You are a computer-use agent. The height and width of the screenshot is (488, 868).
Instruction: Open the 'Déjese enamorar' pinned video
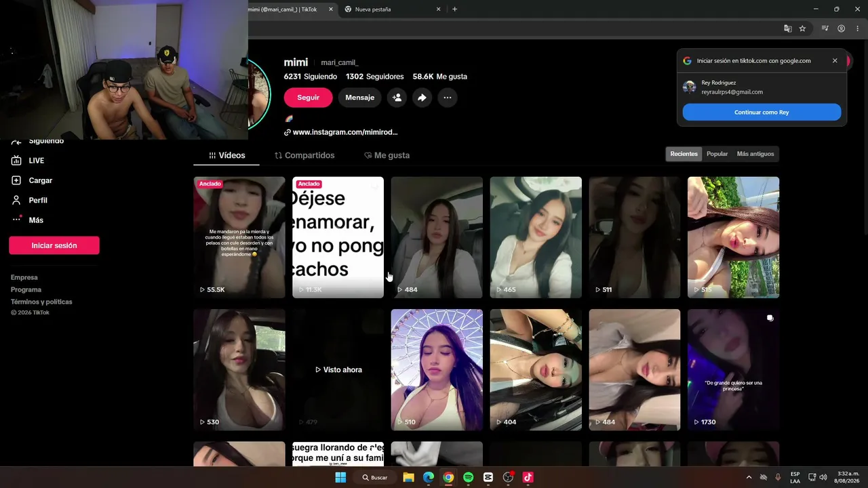[x=338, y=237]
